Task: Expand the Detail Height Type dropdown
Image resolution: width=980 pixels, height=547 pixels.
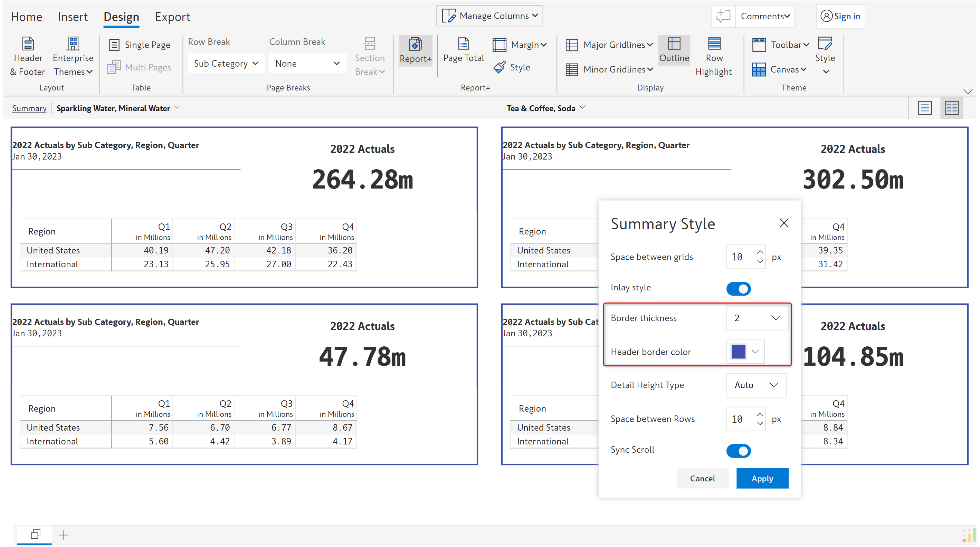Action: click(x=755, y=385)
